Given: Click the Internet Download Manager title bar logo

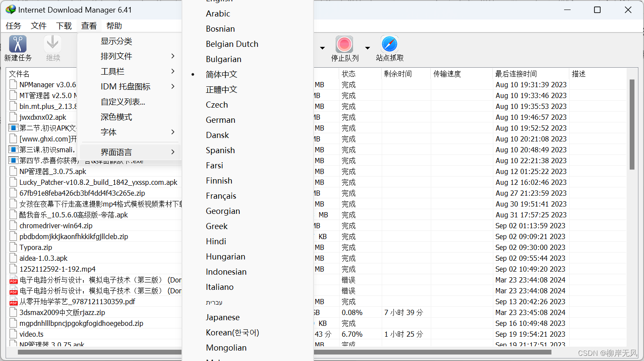Looking at the screenshot, I should coord(10,10).
